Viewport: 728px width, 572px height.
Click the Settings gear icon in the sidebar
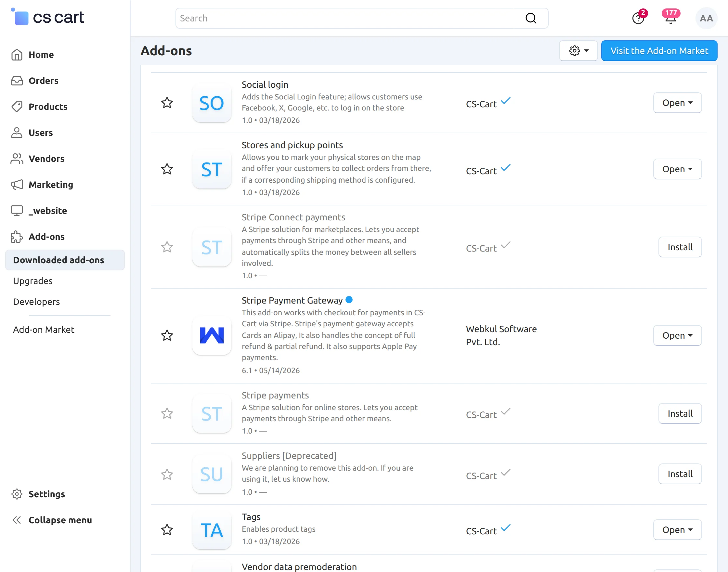(x=17, y=494)
